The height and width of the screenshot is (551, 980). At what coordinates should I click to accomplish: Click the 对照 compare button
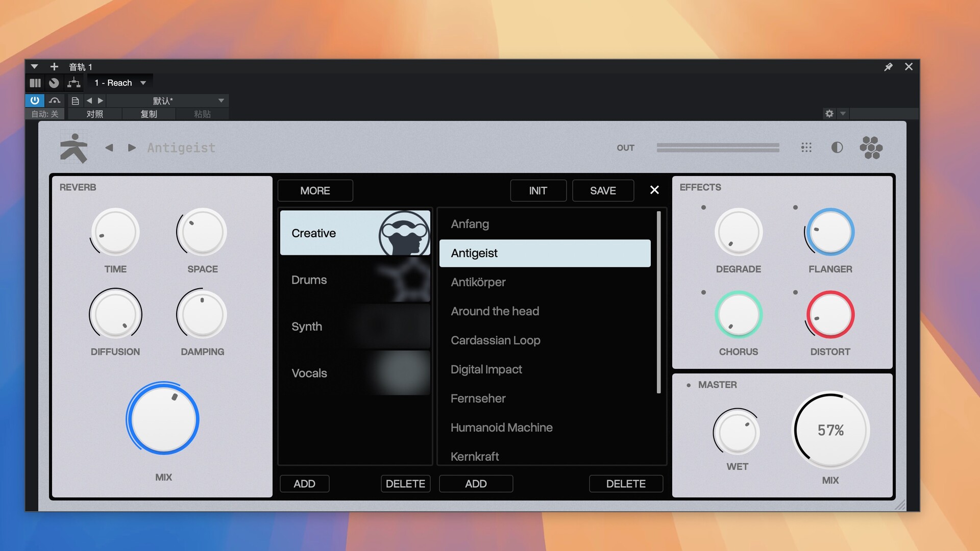click(95, 114)
